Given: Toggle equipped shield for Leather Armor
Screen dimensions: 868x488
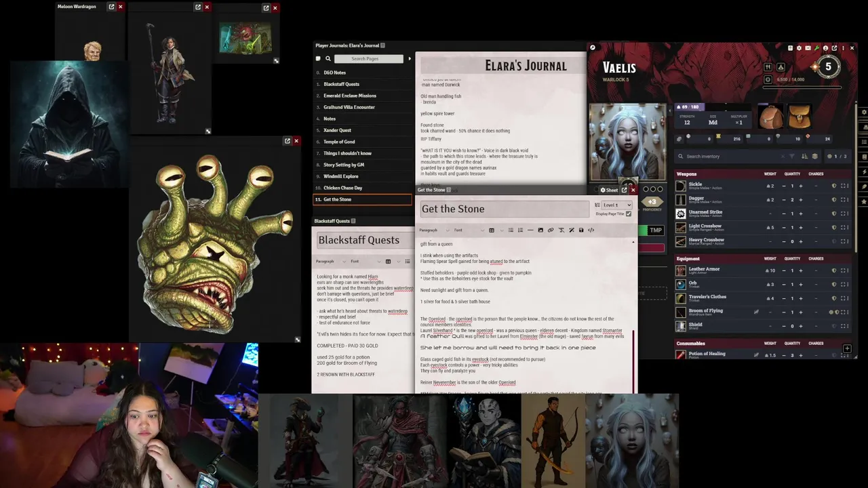Looking at the screenshot, I should tap(834, 270).
